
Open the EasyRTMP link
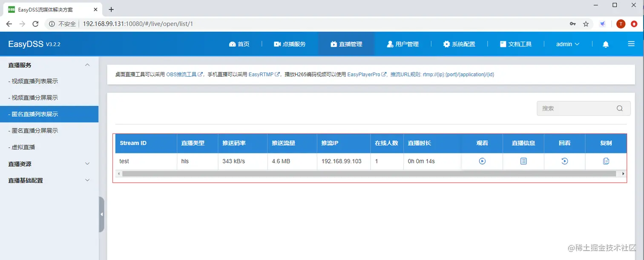264,74
